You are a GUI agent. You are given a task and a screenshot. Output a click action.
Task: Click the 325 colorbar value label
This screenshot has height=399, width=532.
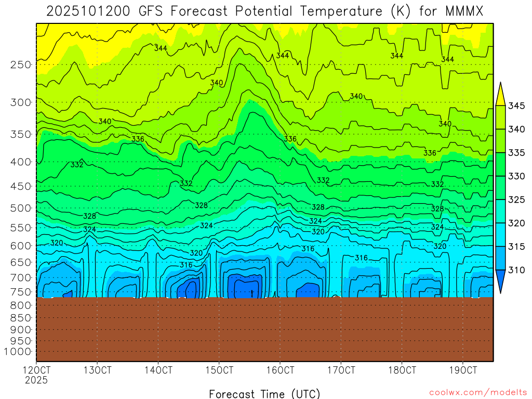pyautogui.click(x=516, y=199)
